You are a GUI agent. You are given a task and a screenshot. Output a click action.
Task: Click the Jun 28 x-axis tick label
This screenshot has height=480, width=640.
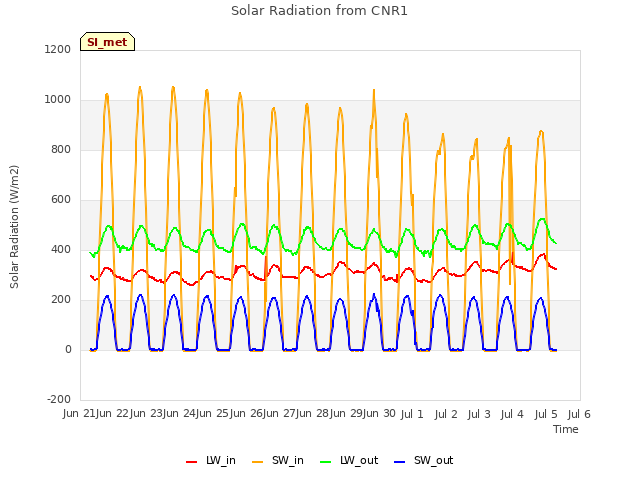click(x=313, y=414)
